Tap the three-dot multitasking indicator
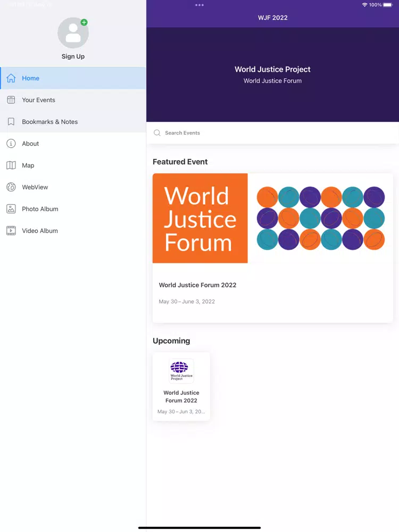The image size is (399, 532). pos(199,5)
